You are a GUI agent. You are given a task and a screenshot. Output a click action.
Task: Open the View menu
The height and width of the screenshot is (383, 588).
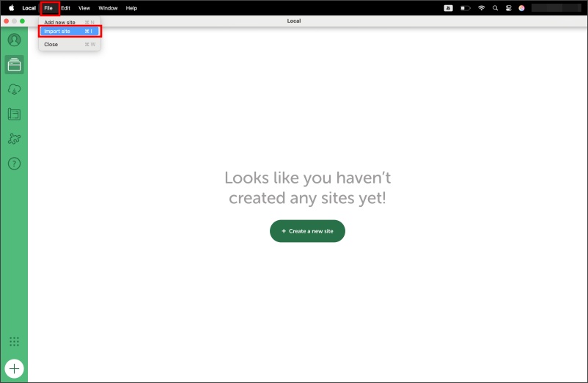[84, 8]
